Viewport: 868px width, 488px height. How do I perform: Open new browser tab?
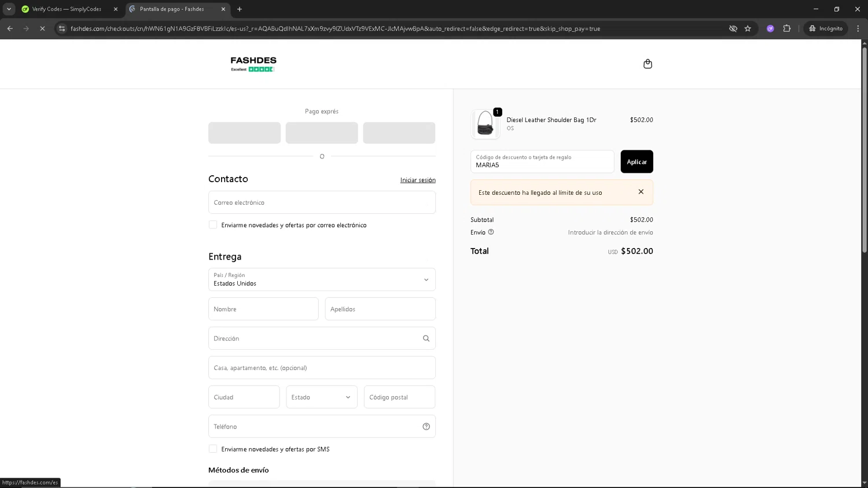point(240,9)
